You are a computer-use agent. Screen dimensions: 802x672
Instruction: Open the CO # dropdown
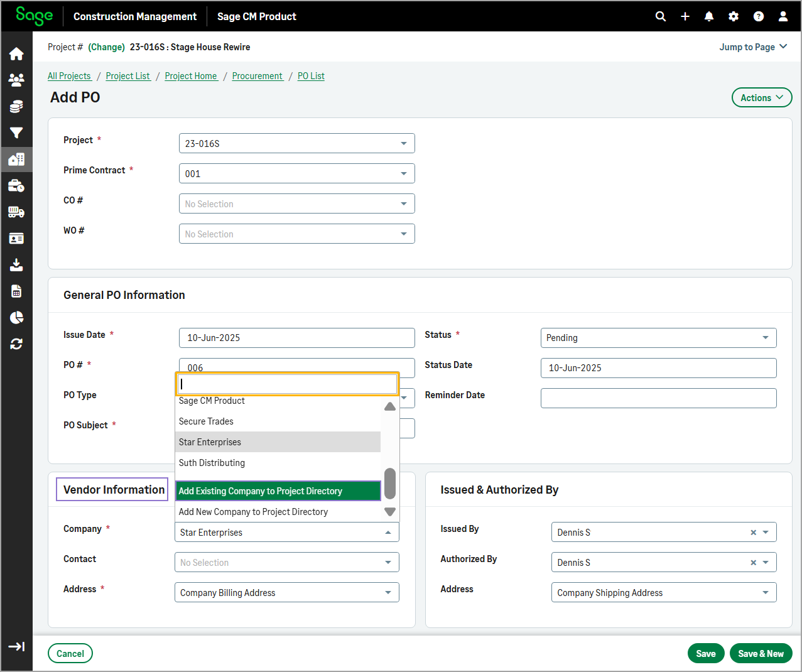point(296,203)
